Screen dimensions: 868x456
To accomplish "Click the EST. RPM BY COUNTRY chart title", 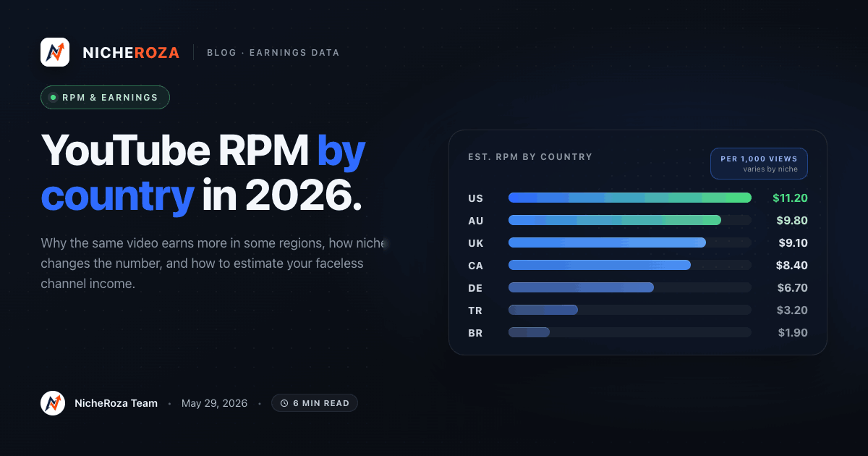I will point(530,156).
